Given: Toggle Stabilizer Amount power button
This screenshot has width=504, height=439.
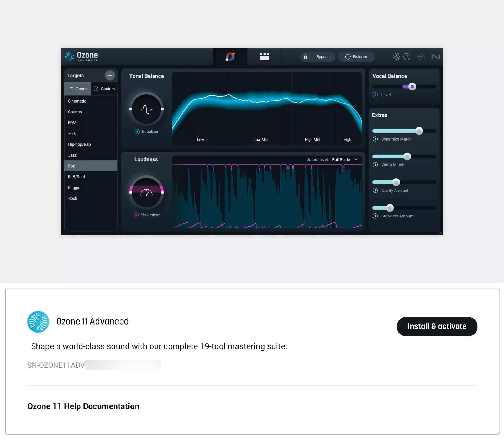Looking at the screenshot, I should (x=375, y=216).
